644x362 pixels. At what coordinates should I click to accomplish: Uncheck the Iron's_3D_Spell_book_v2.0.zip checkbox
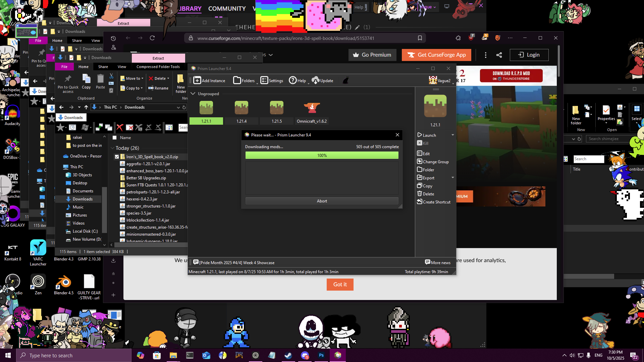117,157
